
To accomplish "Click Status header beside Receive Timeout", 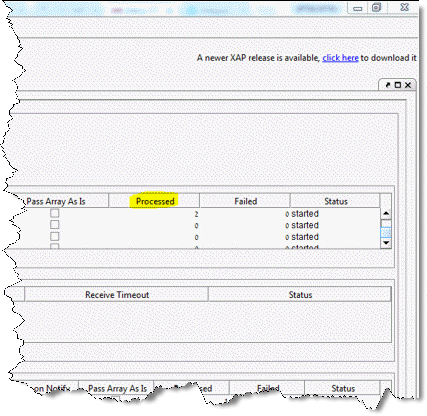I will point(300,295).
